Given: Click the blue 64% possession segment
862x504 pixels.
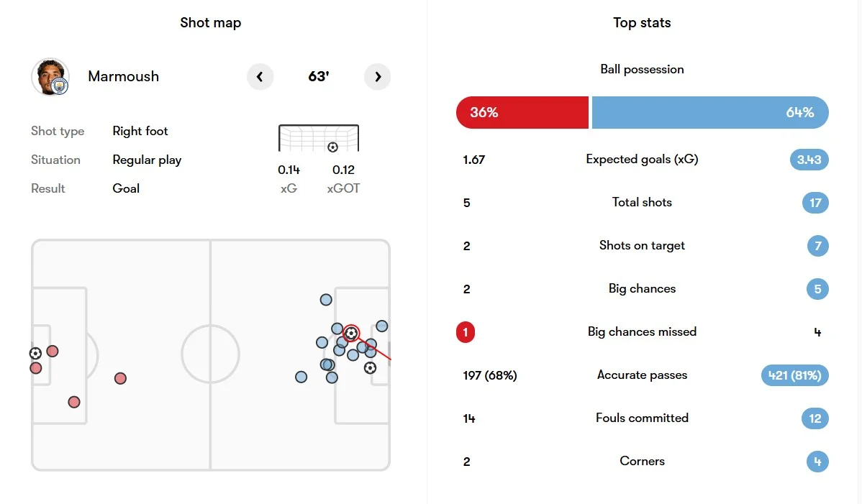Looking at the screenshot, I should (x=709, y=113).
